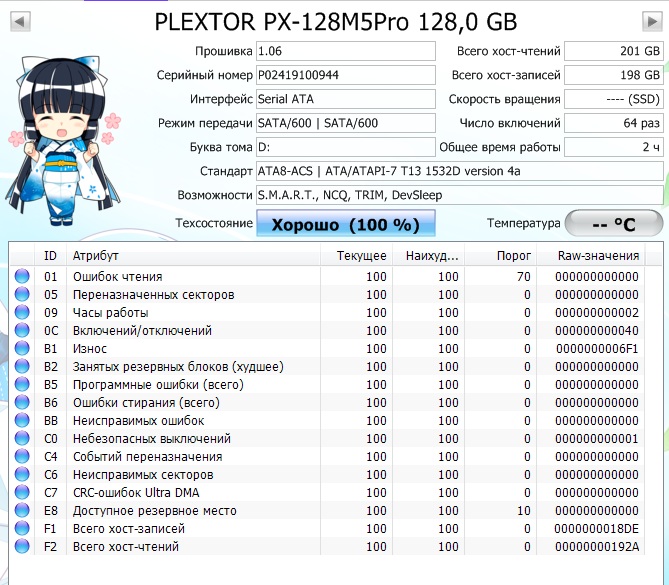Image resolution: width=669 pixels, height=585 pixels.
Task: Click the serial number field P02419100944
Action: (x=346, y=75)
